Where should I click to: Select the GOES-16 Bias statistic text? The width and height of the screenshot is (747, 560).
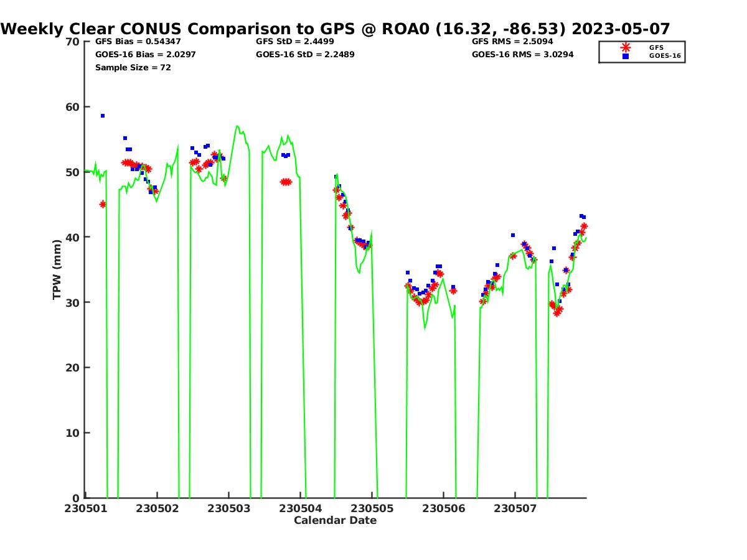tap(138, 55)
